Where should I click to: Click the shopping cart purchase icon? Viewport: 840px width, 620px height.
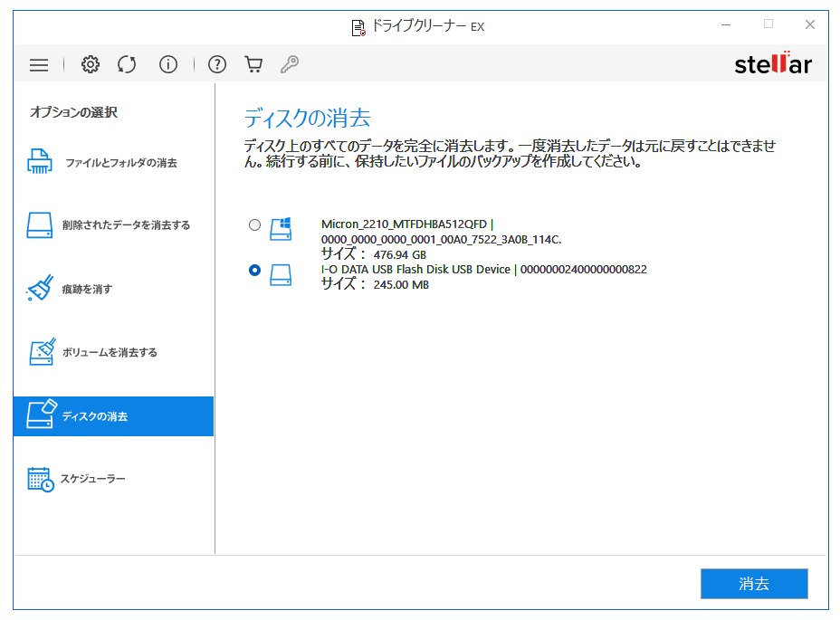point(253,64)
